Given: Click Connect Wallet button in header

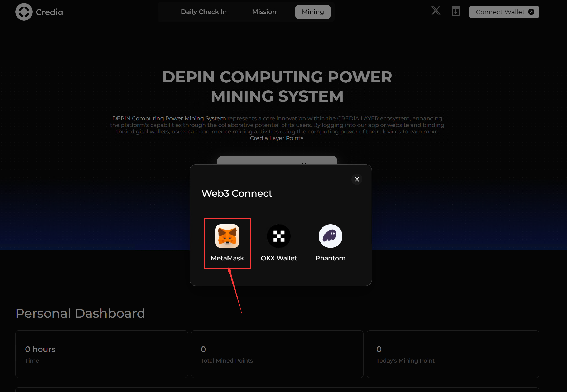Looking at the screenshot, I should pos(504,12).
